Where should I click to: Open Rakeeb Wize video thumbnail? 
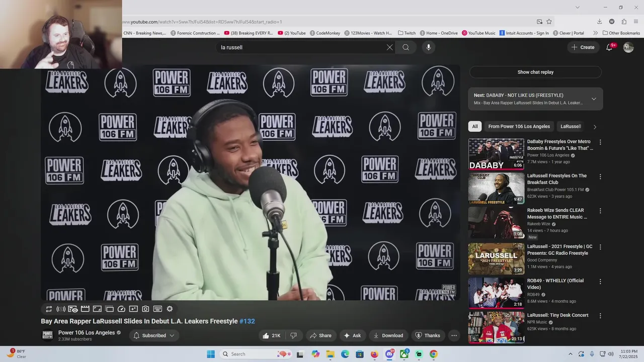(x=496, y=223)
